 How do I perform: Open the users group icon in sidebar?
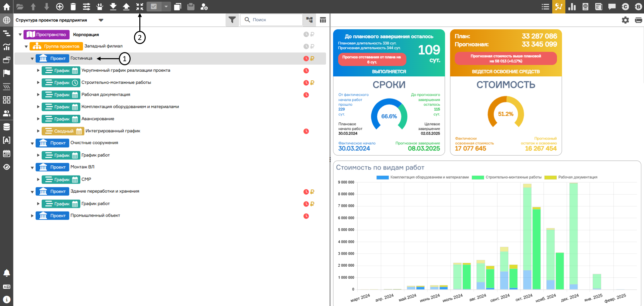[6, 113]
